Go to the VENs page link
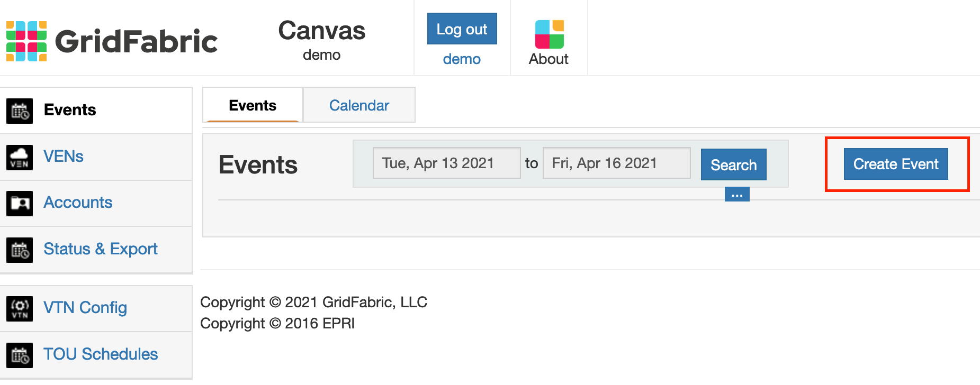Screen dimensions: 980x385 coord(64,157)
